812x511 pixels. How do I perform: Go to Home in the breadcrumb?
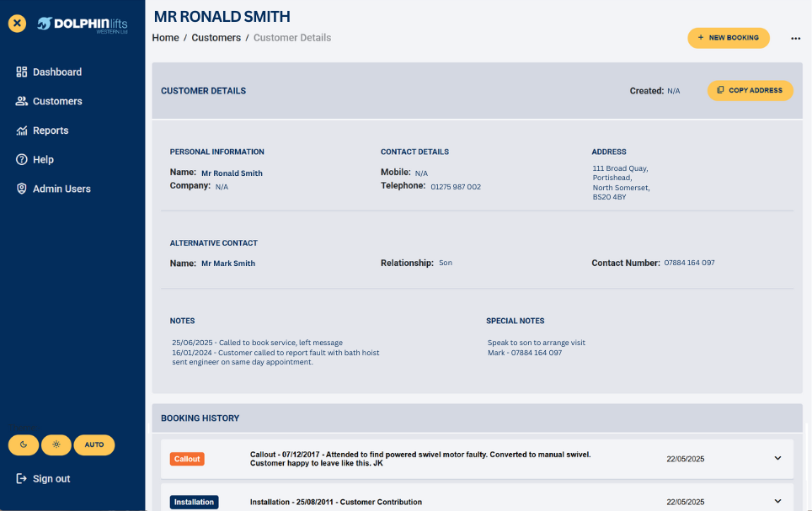click(165, 38)
